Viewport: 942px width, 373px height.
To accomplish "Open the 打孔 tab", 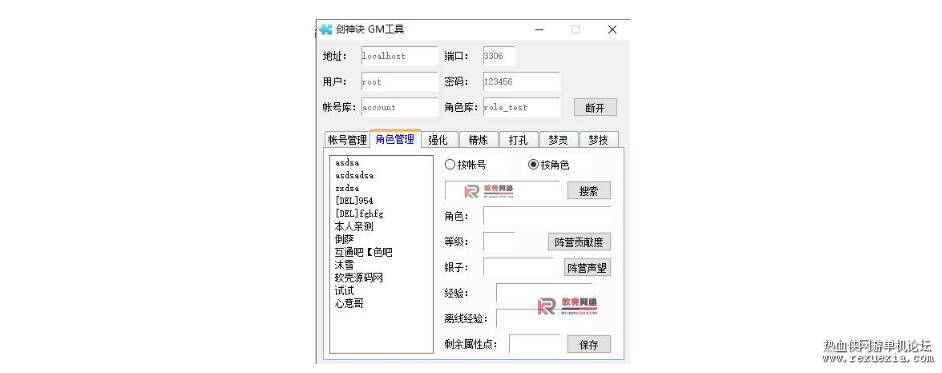I will [x=518, y=140].
